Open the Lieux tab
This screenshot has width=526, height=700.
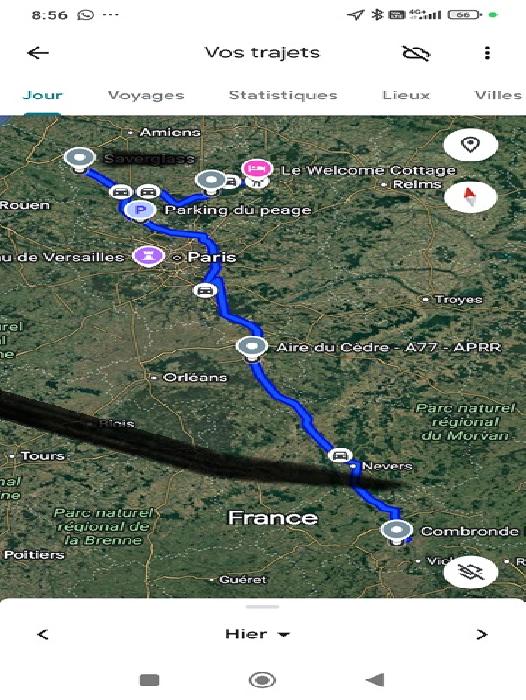(x=406, y=95)
